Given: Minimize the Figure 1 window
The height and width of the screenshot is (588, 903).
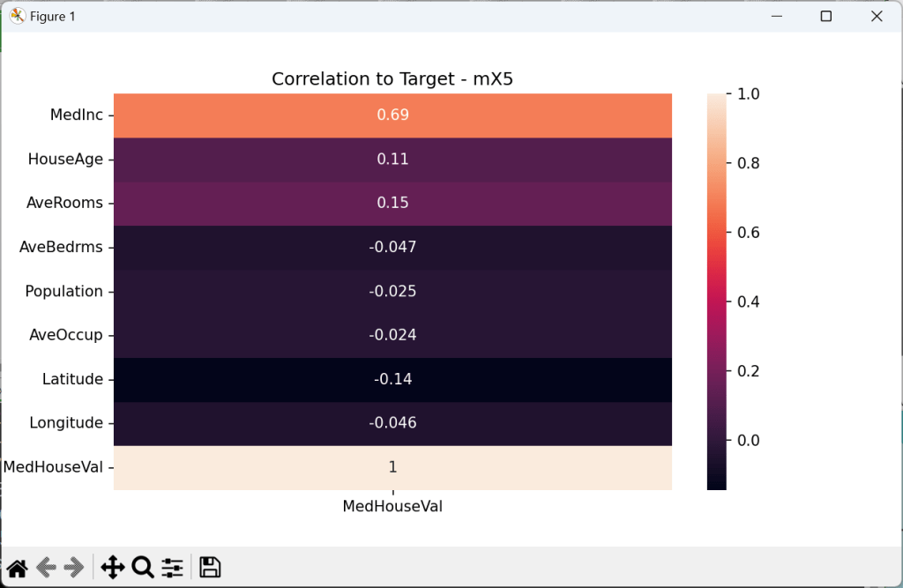Looking at the screenshot, I should [x=777, y=16].
